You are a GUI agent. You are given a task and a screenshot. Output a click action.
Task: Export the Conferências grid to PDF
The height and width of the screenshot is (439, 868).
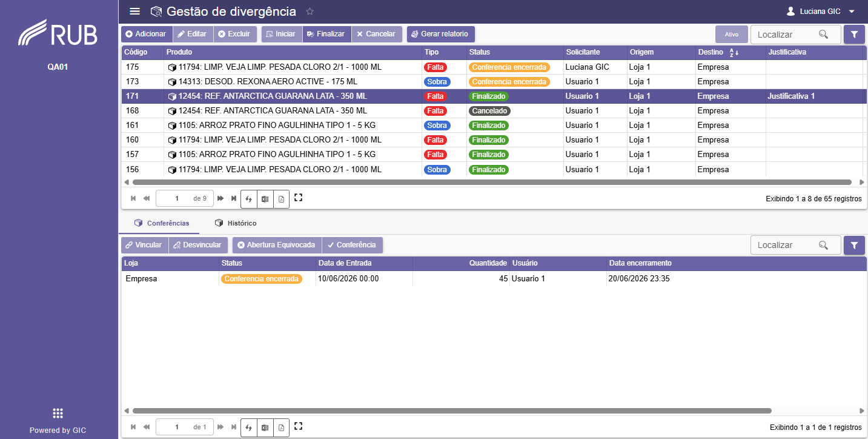(x=281, y=427)
